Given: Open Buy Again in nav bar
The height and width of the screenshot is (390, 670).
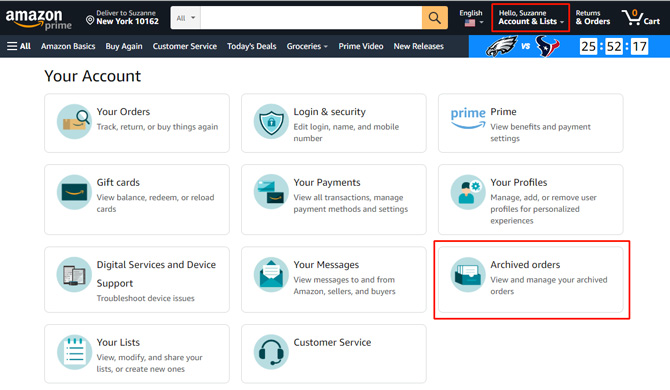Looking at the screenshot, I should point(124,46).
